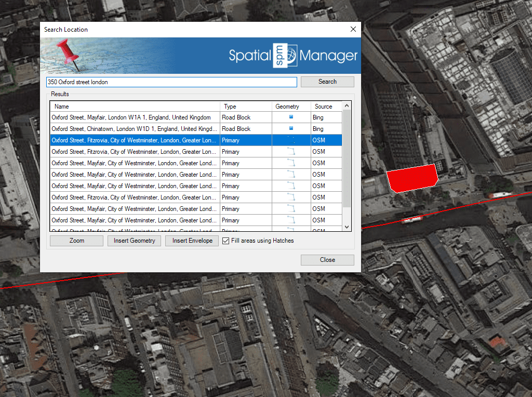Click the point geometry icon for Chinatown W1D result
This screenshot has width=532, height=397.
(291, 129)
